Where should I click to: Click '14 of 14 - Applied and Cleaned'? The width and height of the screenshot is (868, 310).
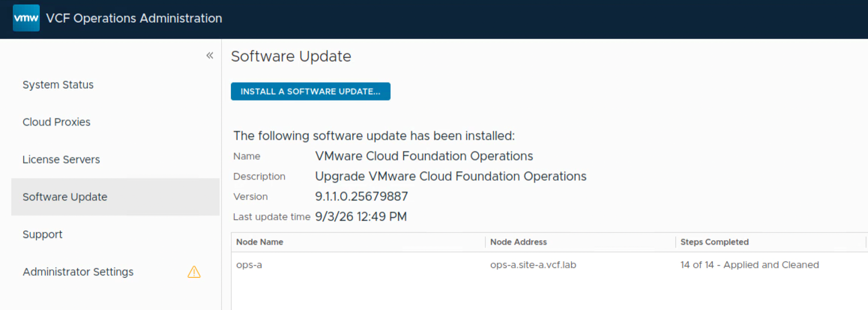click(749, 265)
